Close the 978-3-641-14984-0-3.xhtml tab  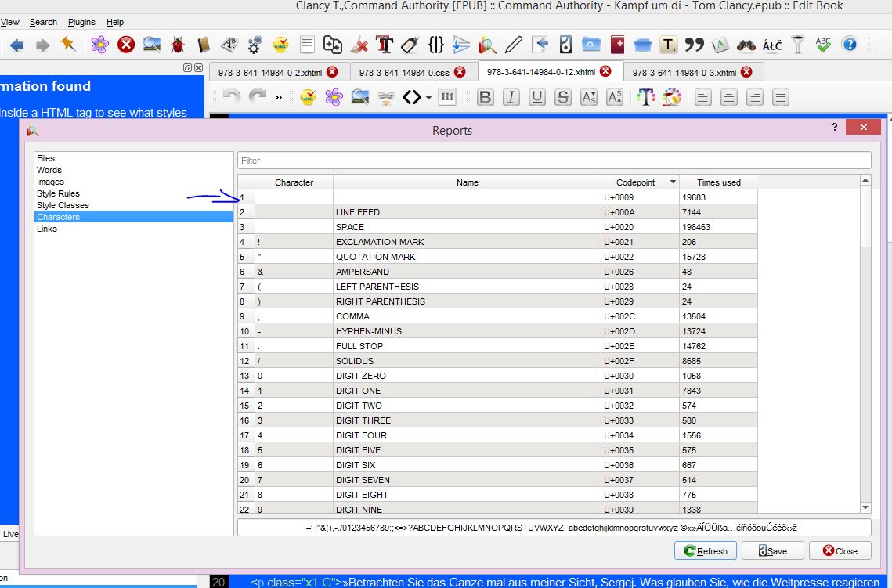[746, 72]
